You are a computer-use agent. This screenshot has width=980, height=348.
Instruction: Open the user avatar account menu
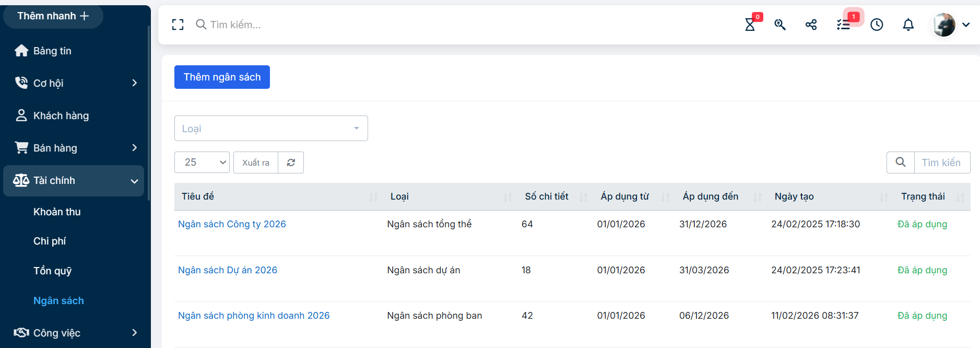click(x=950, y=25)
